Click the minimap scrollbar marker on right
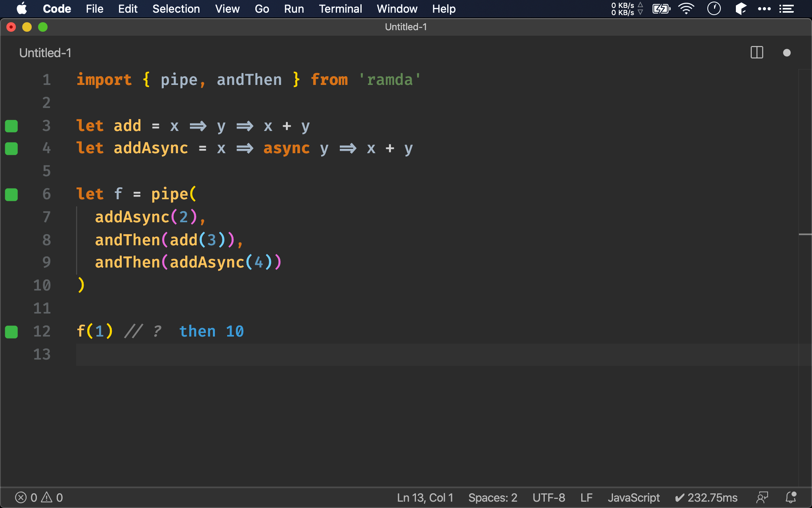812x508 pixels. click(x=805, y=235)
